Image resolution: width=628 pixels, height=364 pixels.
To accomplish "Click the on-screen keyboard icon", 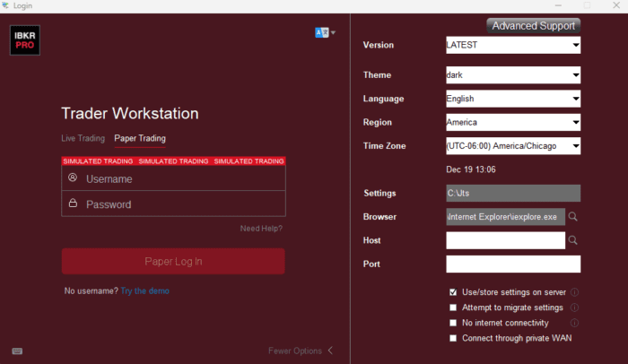I will 17,351.
